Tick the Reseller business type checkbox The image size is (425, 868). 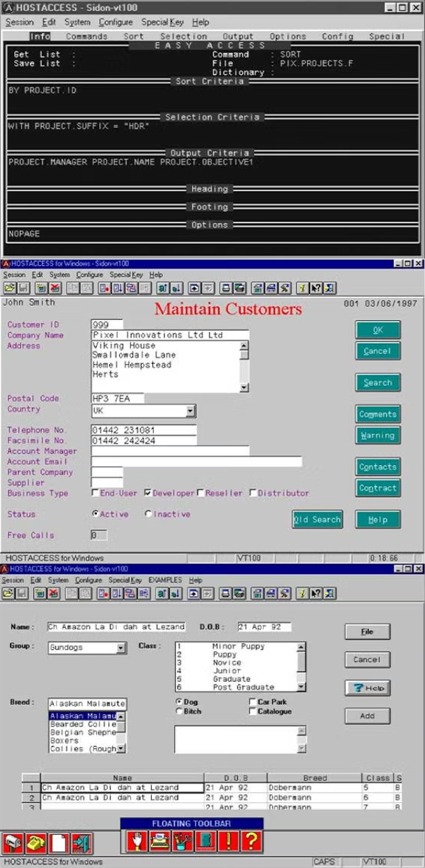200,493
